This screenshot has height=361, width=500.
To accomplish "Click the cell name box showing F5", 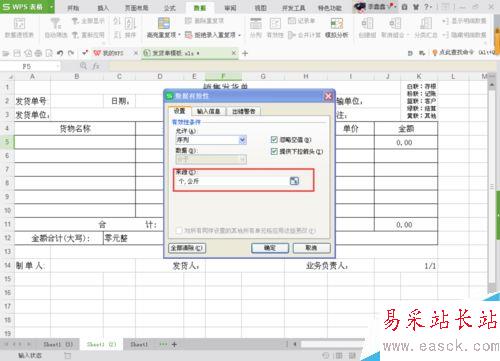I will (x=29, y=66).
